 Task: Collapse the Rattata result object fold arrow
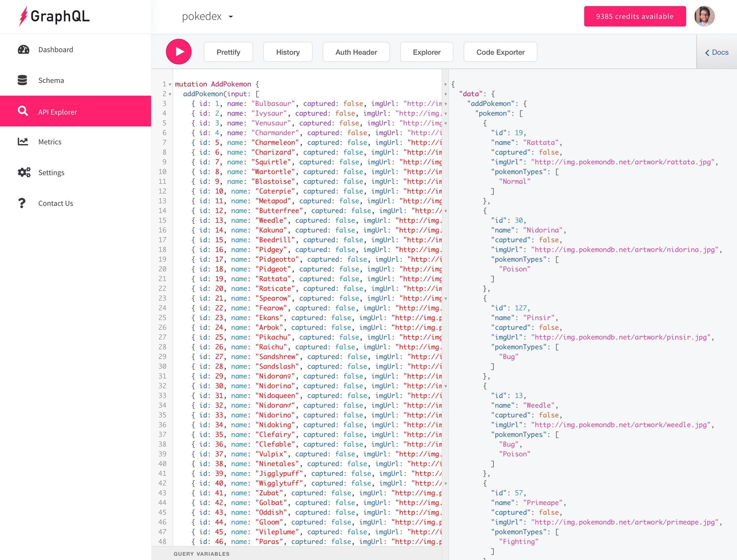[x=446, y=123]
